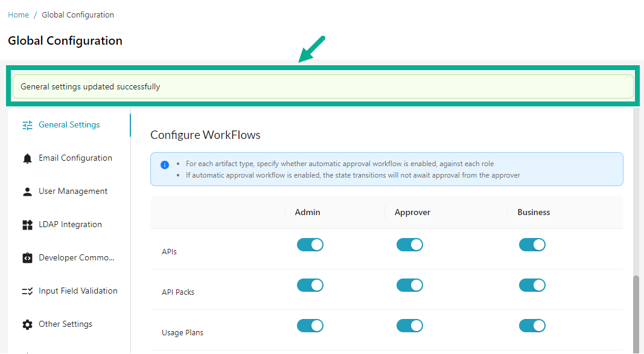Image resolution: width=644 pixels, height=354 pixels.
Task: Disable the Business toggle for APIs
Action: pos(532,245)
